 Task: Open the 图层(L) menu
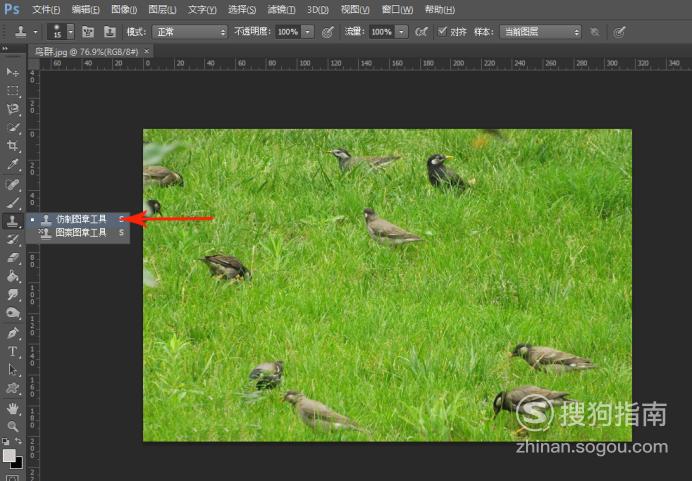tap(162, 9)
